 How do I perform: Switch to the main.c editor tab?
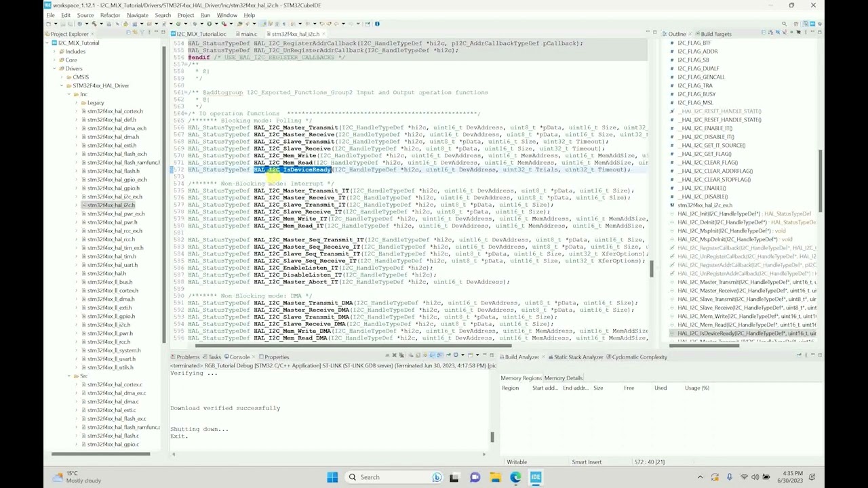point(247,34)
